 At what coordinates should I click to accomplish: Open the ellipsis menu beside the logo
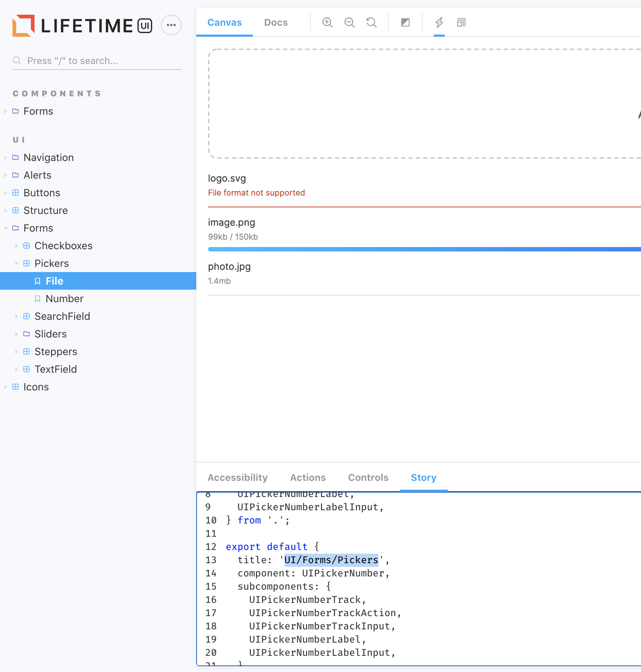[171, 25]
